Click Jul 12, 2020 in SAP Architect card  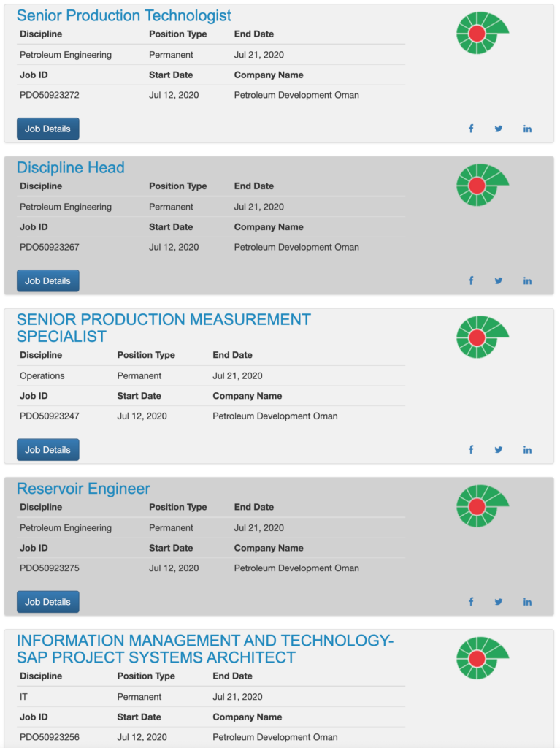pyautogui.click(x=142, y=737)
